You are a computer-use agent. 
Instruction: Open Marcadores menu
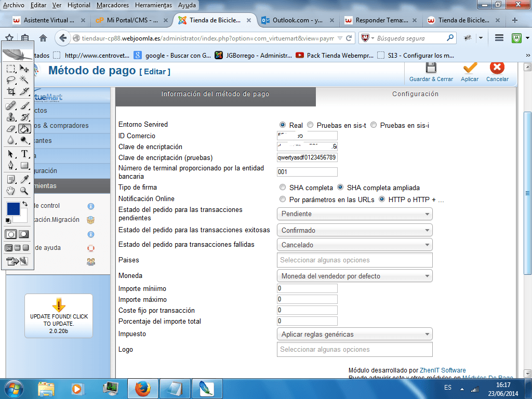pos(113,5)
